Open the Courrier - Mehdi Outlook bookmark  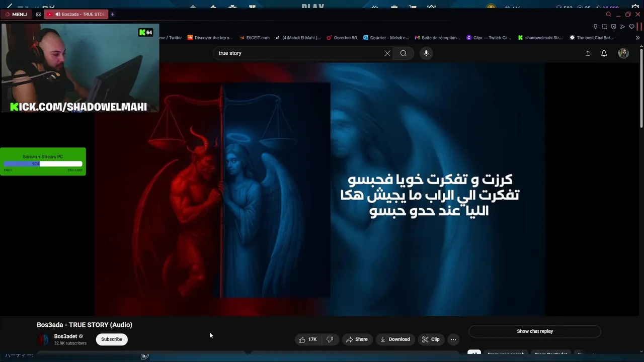tap(386, 38)
